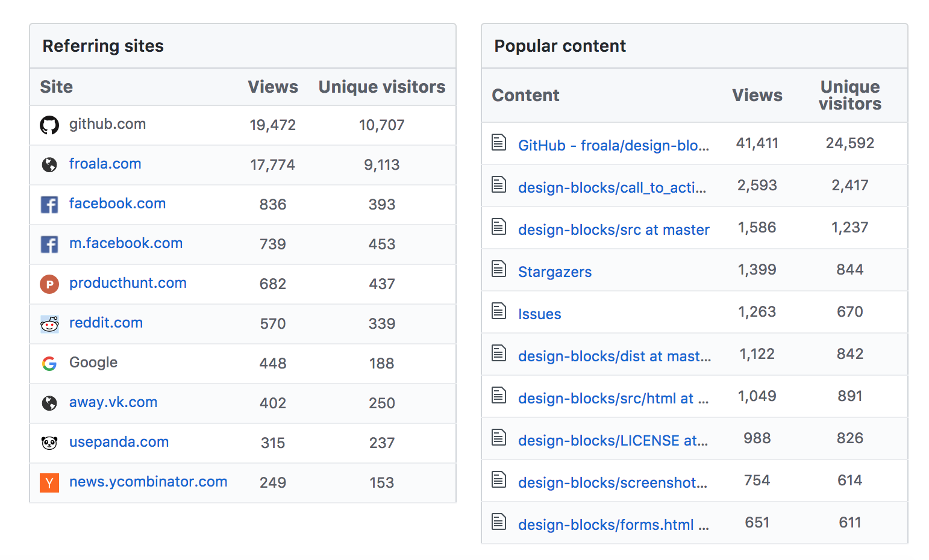Select the Google logo icon
Screen dimensions: 929x560
coord(49,364)
